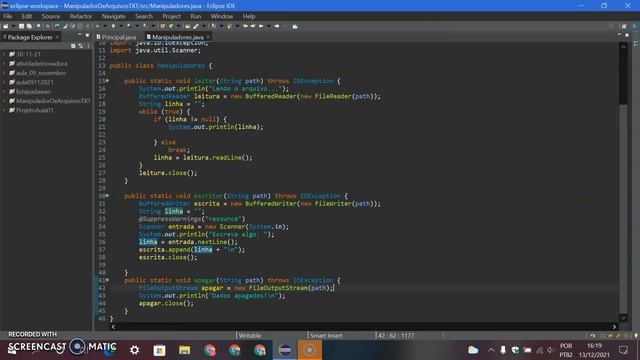This screenshot has width=640, height=360.
Task: Click the 42 : 62 : 1177 cursor position
Action: coord(396,336)
